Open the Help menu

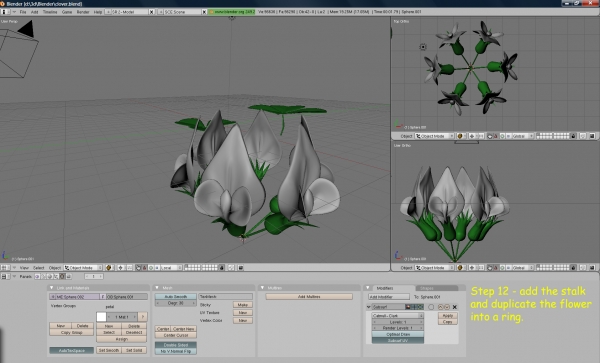98,12
